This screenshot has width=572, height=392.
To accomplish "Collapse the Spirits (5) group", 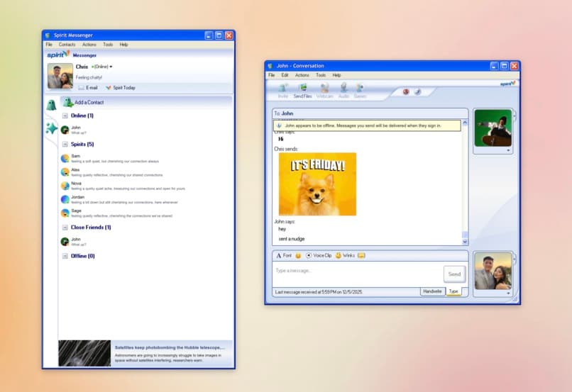I will [x=65, y=144].
